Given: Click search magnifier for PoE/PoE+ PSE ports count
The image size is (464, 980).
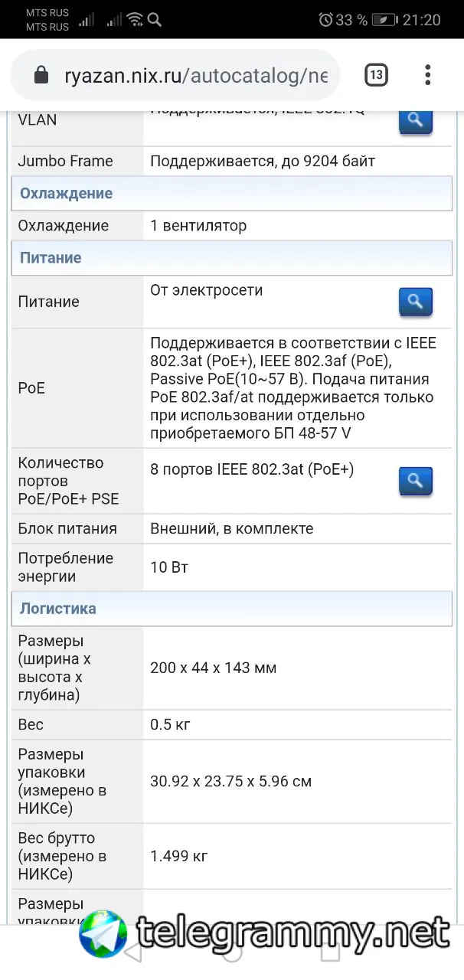Looking at the screenshot, I should (x=416, y=481).
